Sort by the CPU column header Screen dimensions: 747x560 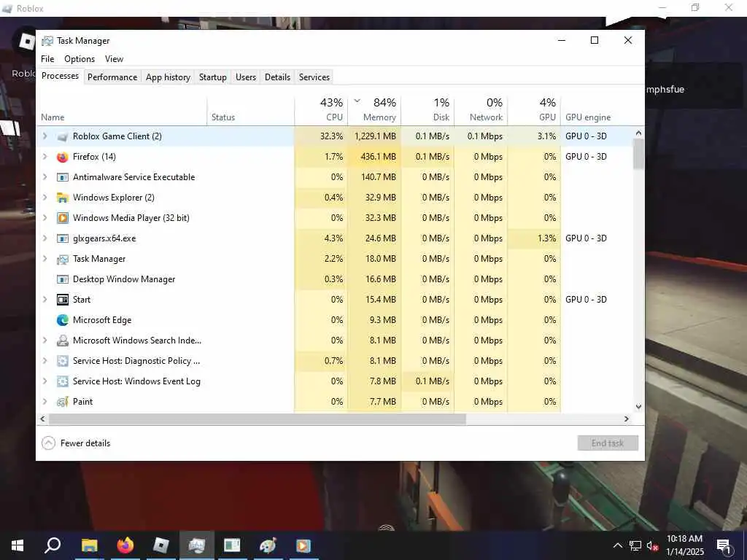(322, 110)
